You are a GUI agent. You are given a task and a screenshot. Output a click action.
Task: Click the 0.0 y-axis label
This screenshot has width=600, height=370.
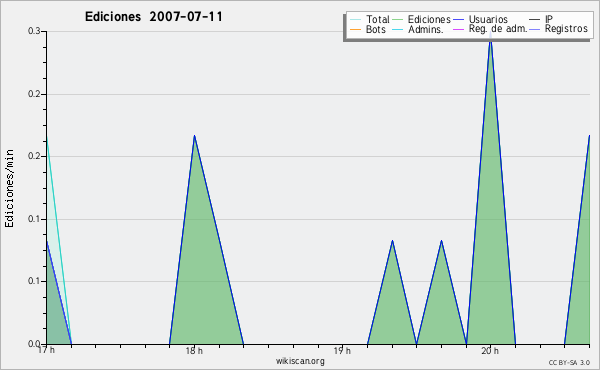pos(34,344)
